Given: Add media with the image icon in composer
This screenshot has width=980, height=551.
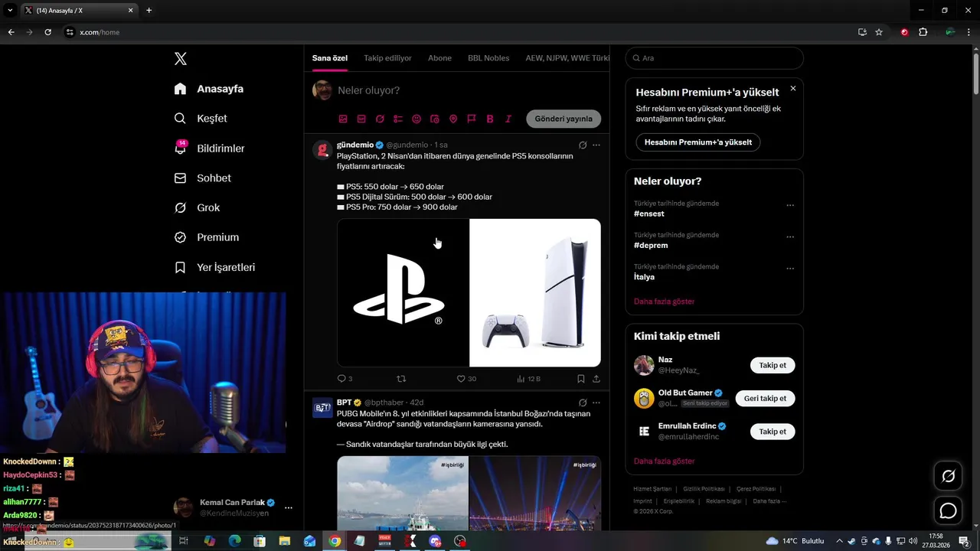Looking at the screenshot, I should [343, 119].
